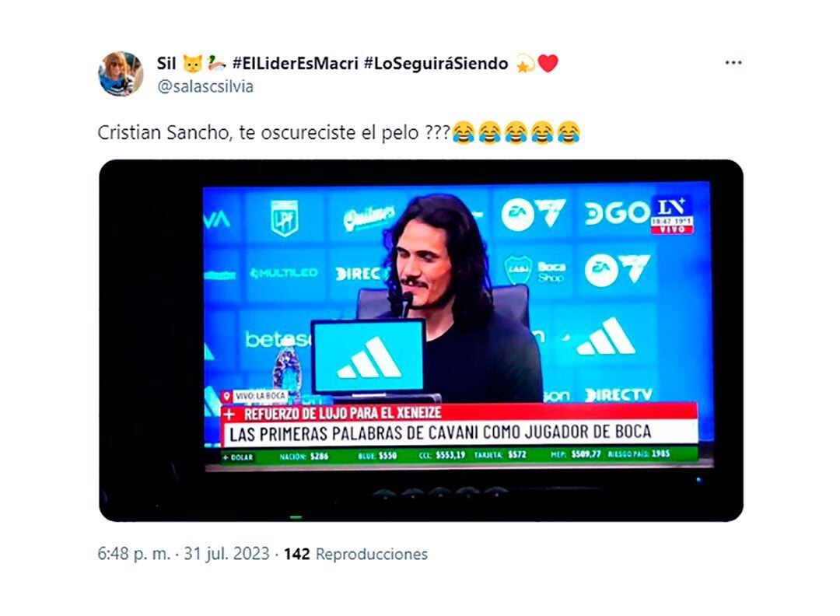Click the DGO logo on the backdrop
840x616 pixels.
(x=615, y=213)
